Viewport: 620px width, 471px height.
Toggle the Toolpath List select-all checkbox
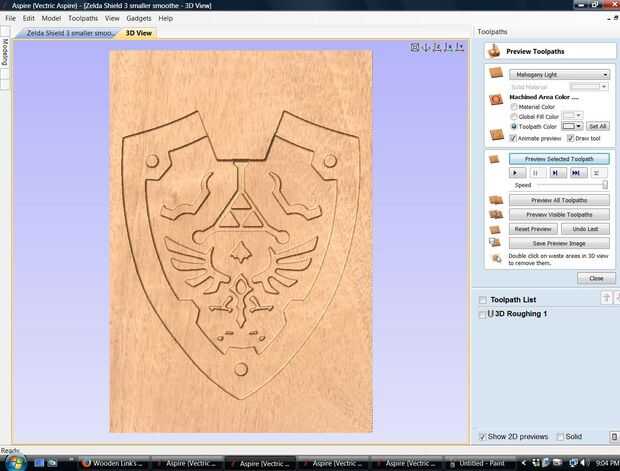click(x=482, y=300)
